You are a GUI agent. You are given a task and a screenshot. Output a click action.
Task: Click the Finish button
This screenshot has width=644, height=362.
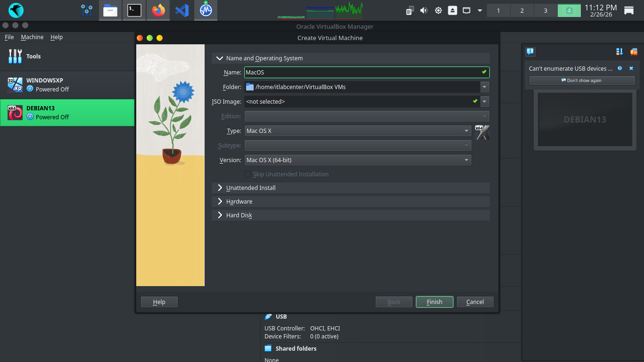pos(434,302)
